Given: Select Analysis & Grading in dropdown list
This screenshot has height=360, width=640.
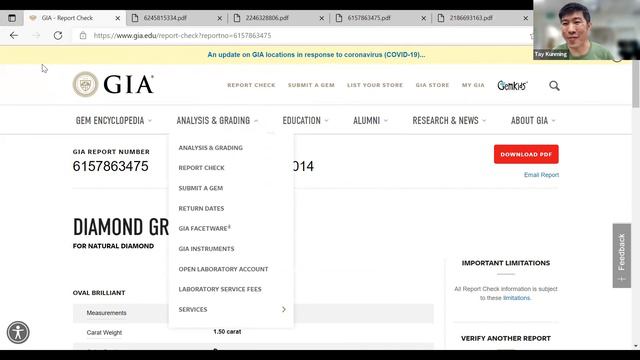Looking at the screenshot, I should 211,148.
